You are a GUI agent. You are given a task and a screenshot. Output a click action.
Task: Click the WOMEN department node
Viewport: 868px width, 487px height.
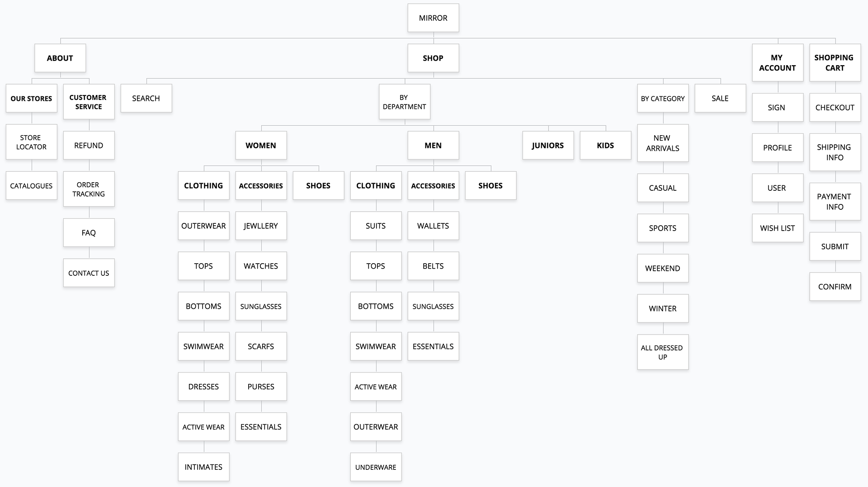(x=261, y=145)
